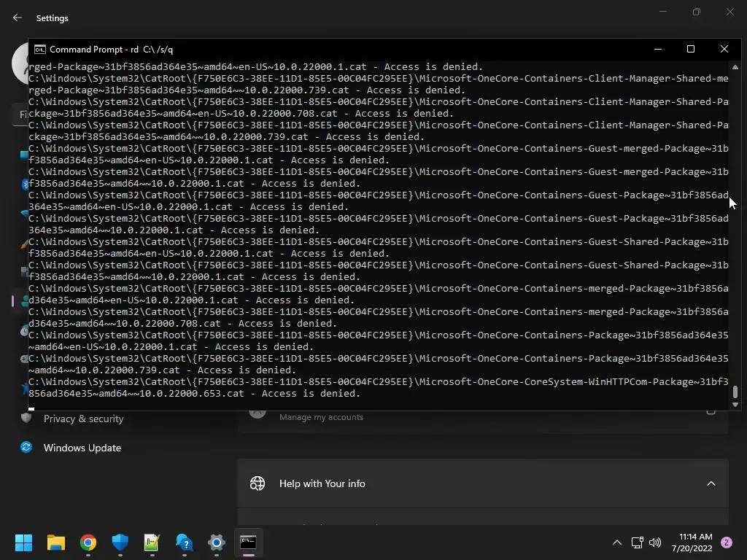Maximize the Command Prompt window
Image resolution: width=747 pixels, height=560 pixels.
click(691, 49)
